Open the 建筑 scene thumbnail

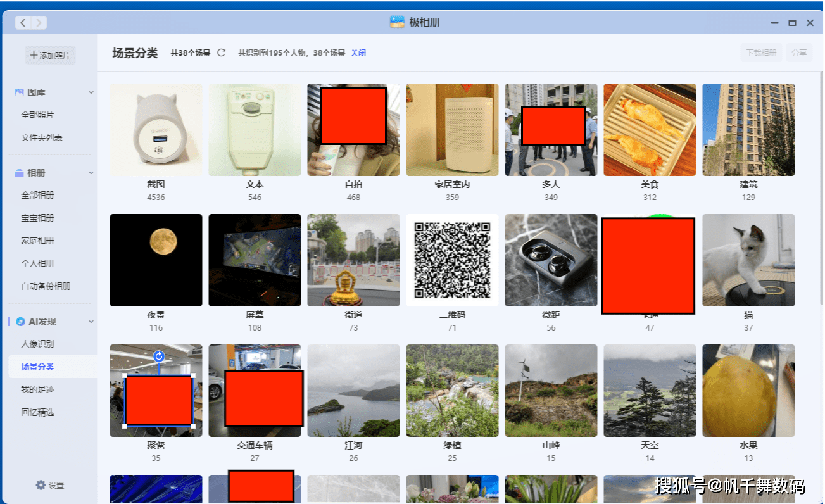(x=748, y=130)
